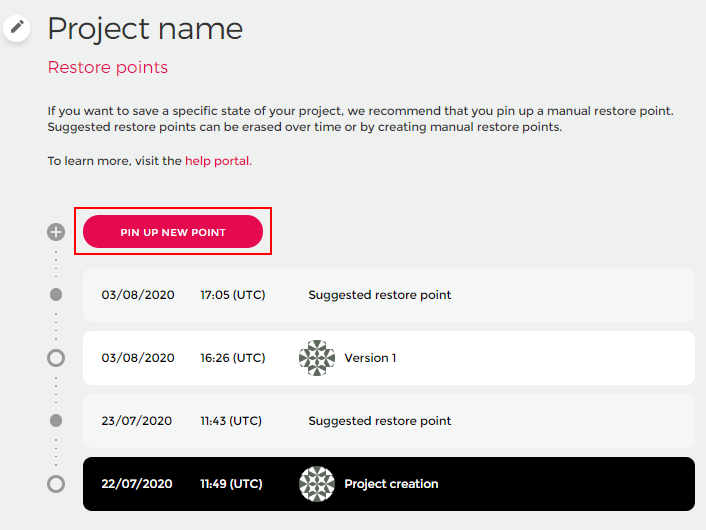The image size is (706, 530).
Task: Select timeline dot for 23/07/2020 restore point
Action: point(56,421)
